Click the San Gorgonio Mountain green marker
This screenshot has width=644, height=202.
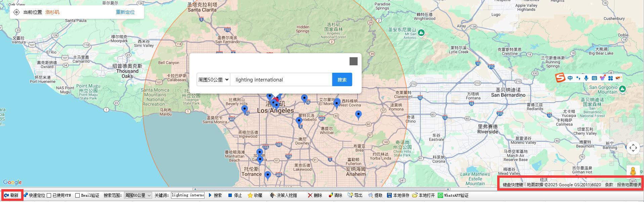click(622, 89)
